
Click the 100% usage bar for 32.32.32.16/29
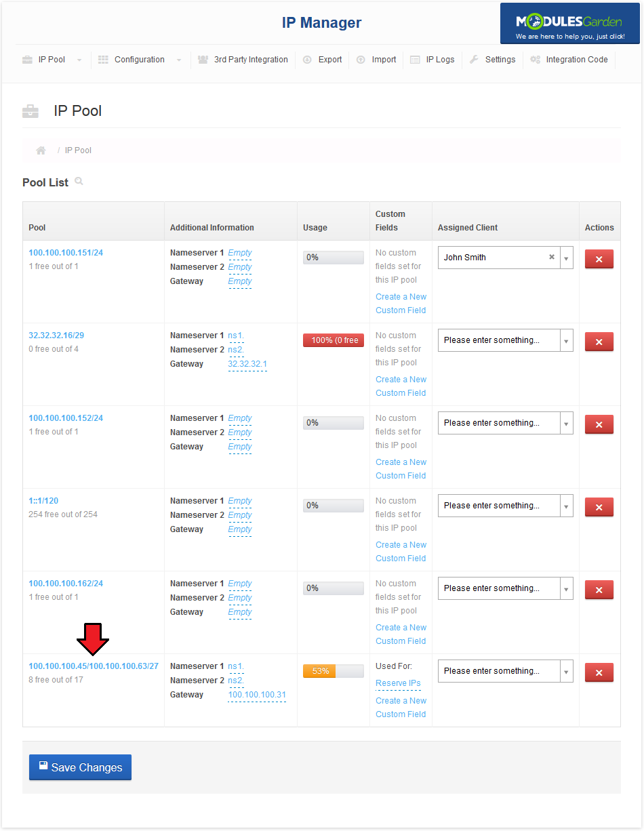pyautogui.click(x=334, y=340)
